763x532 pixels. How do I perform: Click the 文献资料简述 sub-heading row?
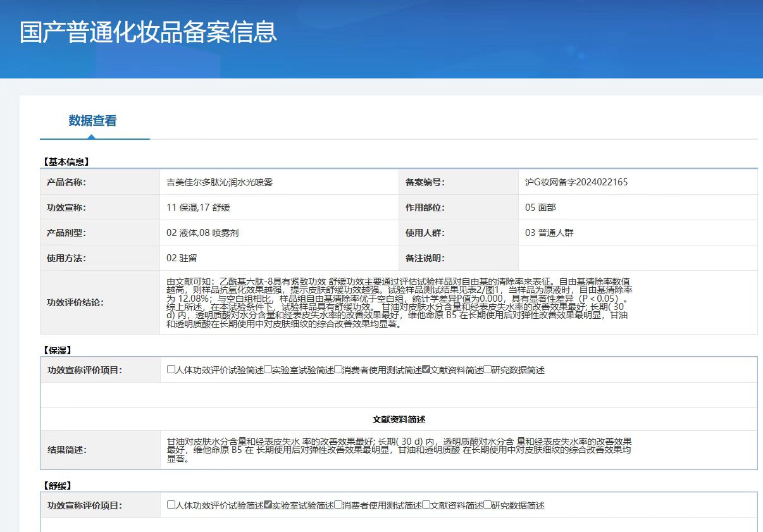click(x=399, y=419)
